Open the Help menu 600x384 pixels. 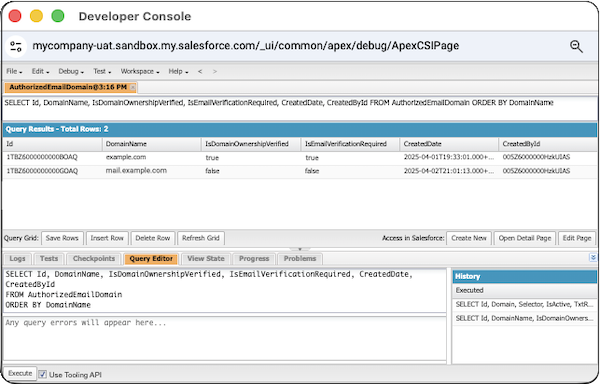point(178,71)
